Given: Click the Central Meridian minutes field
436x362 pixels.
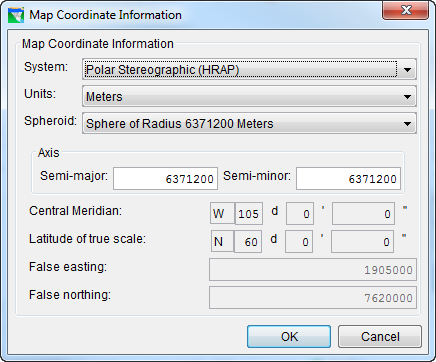Looking at the screenshot, I should pyautogui.click(x=299, y=213).
